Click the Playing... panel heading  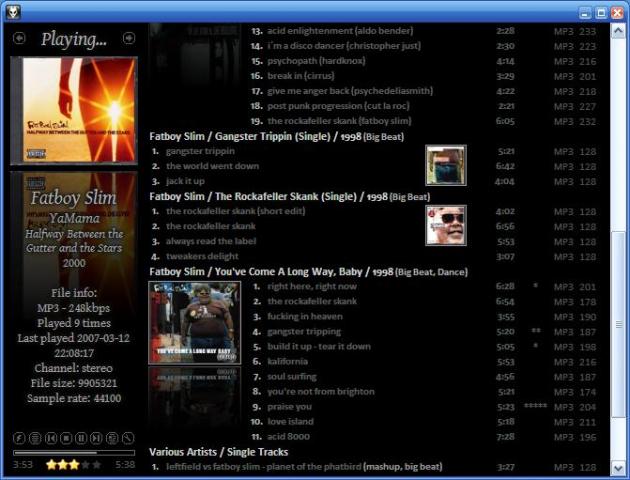pos(74,39)
